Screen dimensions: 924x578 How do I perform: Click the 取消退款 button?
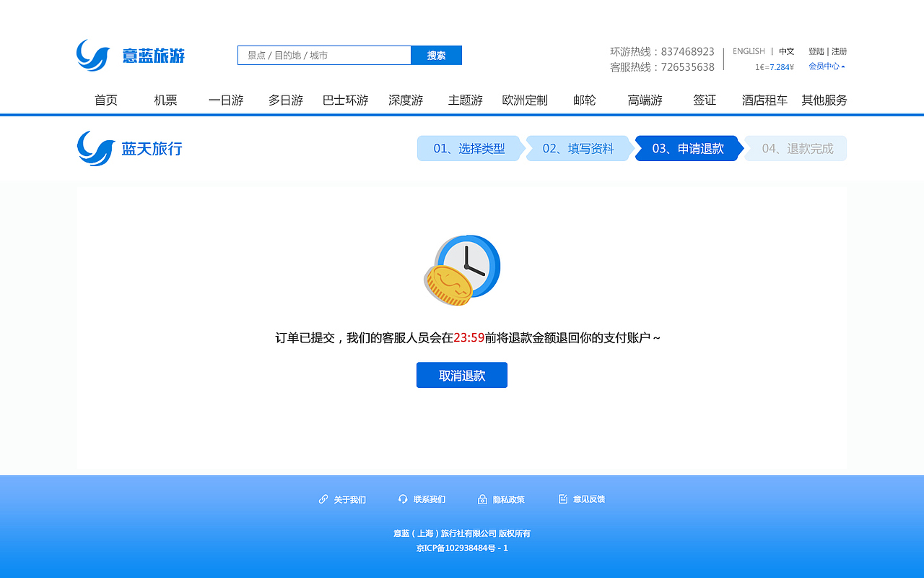point(462,375)
